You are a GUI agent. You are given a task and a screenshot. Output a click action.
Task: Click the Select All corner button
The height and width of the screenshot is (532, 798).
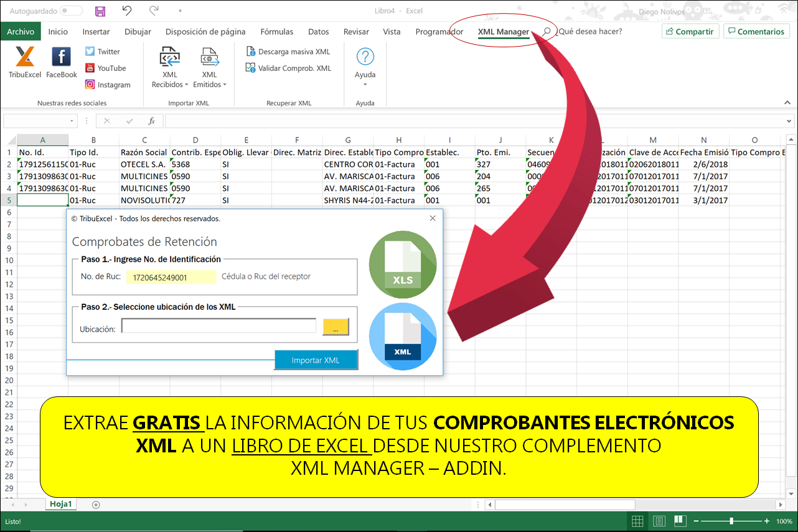pyautogui.click(x=9, y=140)
